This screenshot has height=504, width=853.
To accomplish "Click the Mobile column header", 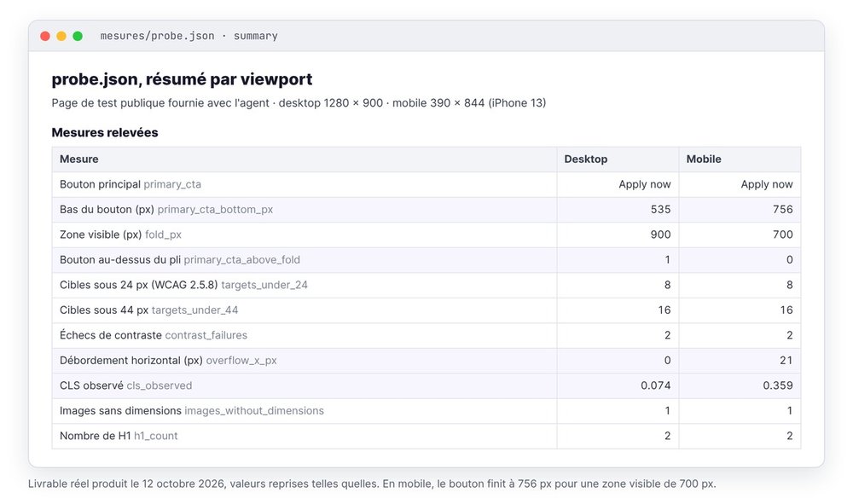I will tap(704, 159).
